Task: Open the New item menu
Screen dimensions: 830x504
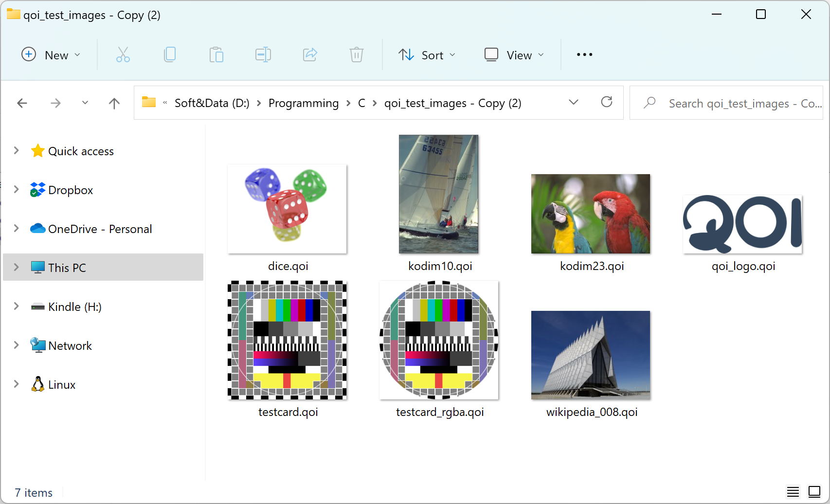Action: (x=51, y=54)
